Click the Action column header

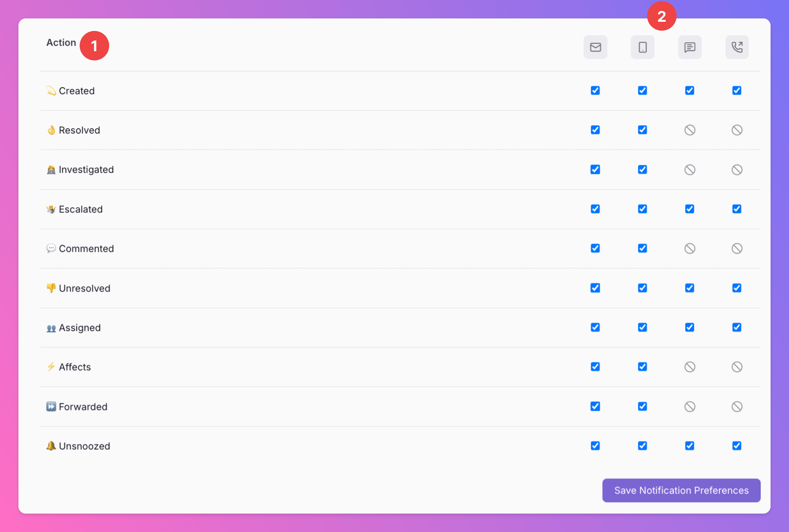pyautogui.click(x=61, y=43)
